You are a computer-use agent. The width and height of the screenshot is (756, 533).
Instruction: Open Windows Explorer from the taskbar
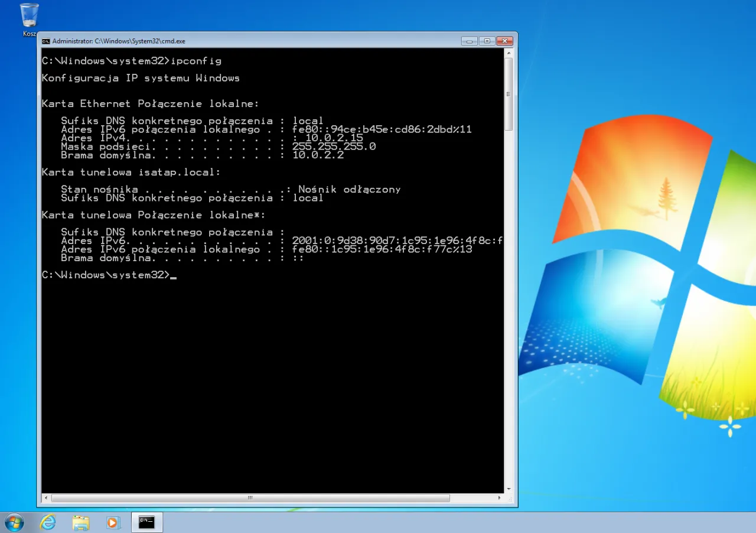pos(81,522)
